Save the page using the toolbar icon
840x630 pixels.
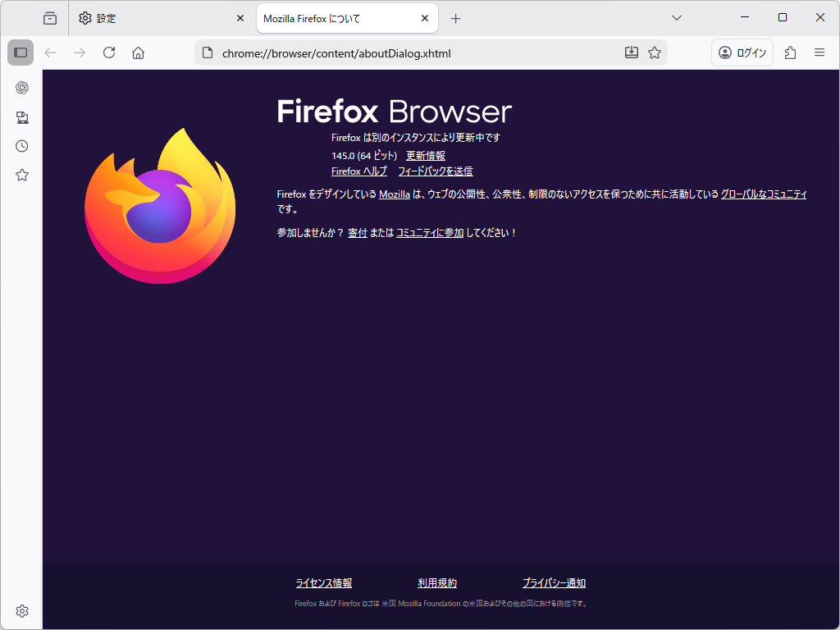tap(631, 52)
